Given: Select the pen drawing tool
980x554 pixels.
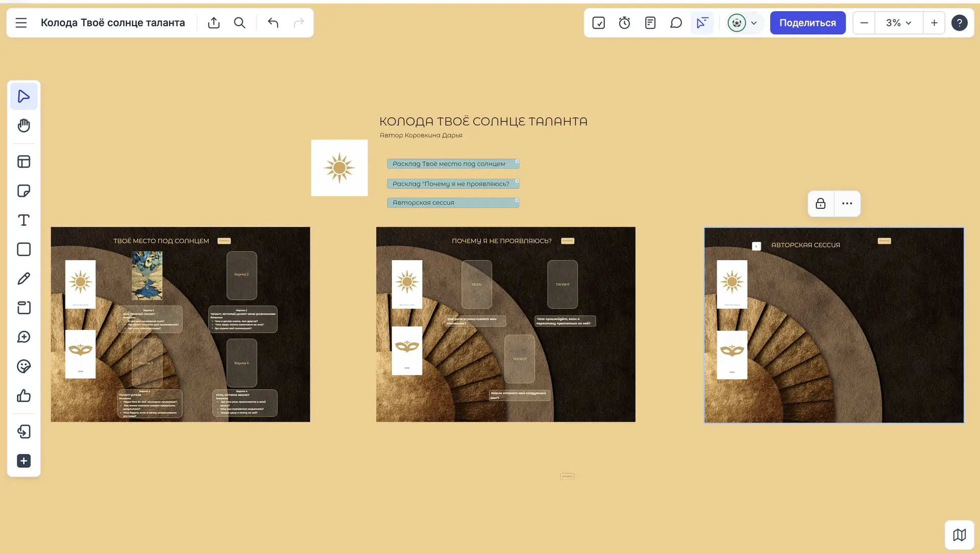Looking at the screenshot, I should point(24,279).
